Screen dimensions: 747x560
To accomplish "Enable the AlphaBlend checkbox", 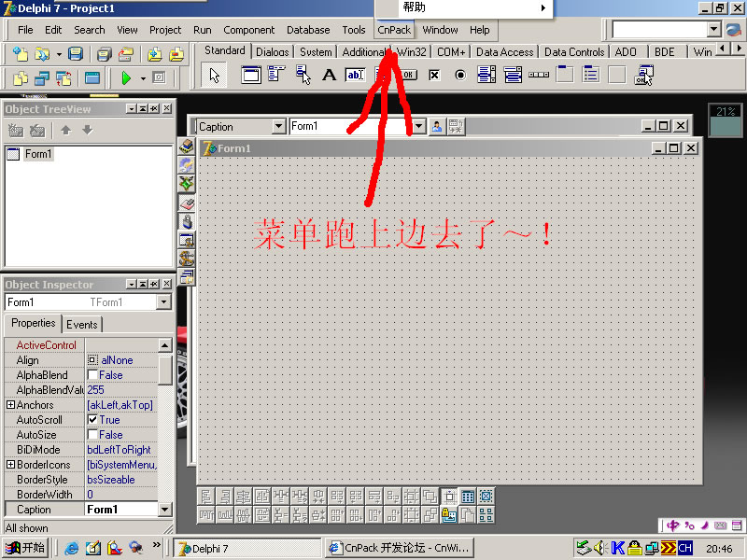I will (x=93, y=375).
